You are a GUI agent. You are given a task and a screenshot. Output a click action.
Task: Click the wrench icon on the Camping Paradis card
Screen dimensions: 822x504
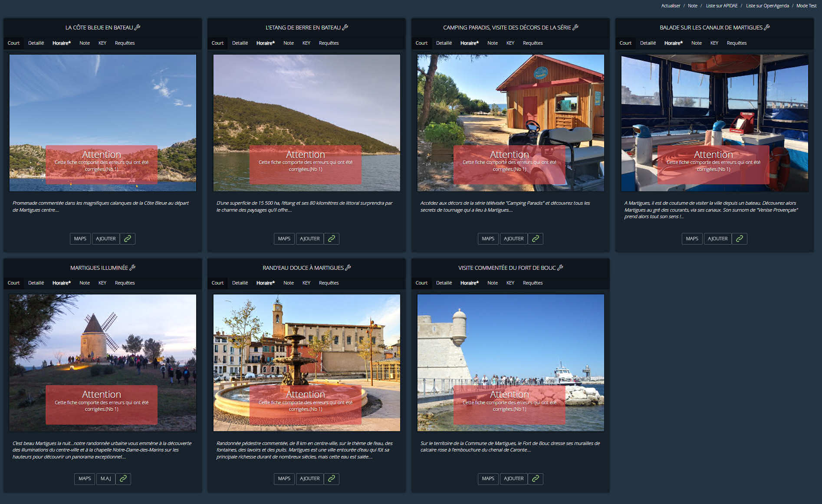tap(576, 27)
